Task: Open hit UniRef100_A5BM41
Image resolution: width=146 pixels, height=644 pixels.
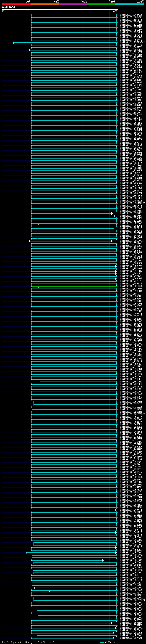Action: pyautogui.click(x=131, y=40)
